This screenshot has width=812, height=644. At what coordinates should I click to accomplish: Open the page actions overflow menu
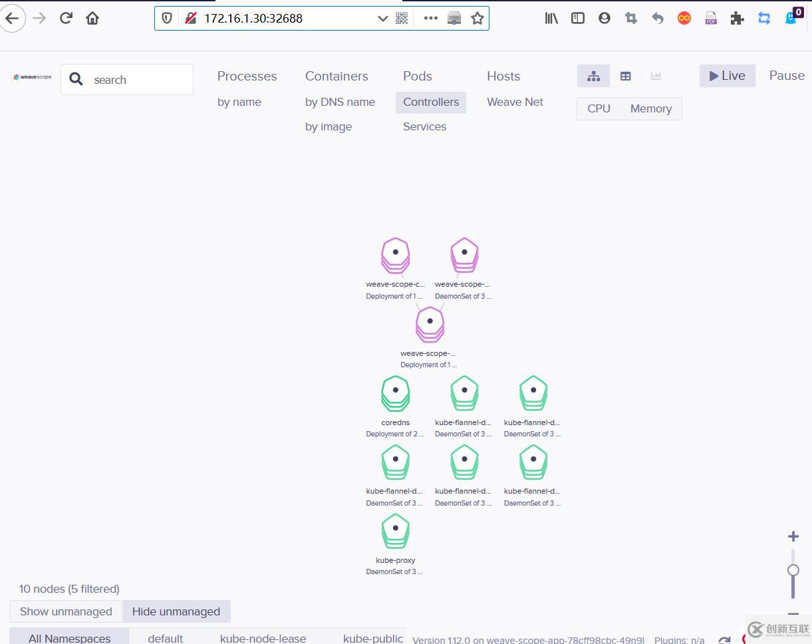(x=430, y=18)
